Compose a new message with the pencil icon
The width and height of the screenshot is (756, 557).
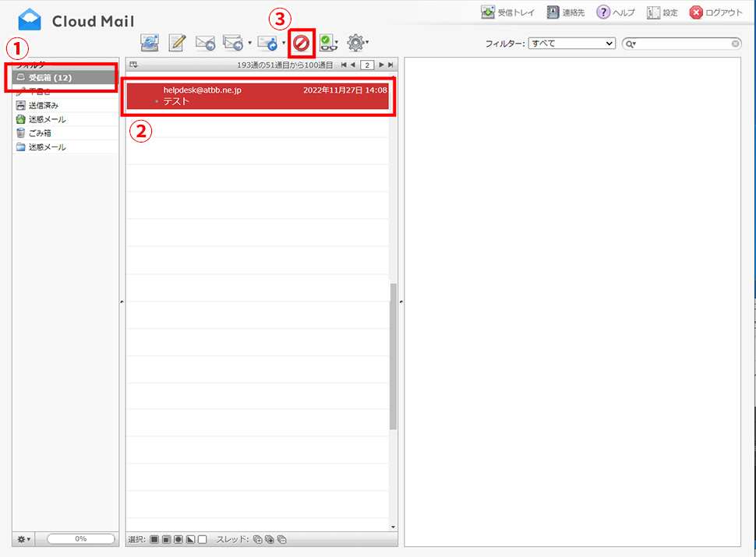[x=178, y=43]
